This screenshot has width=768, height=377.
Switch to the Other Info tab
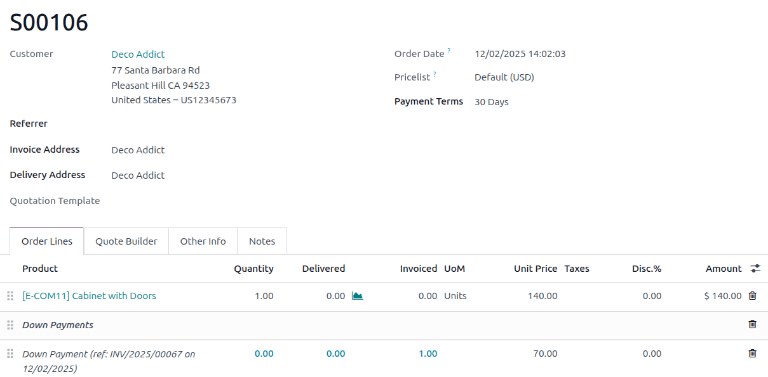(203, 241)
